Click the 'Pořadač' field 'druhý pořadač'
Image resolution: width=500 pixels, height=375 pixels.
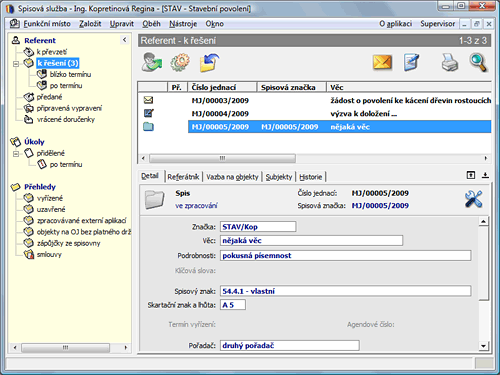pyautogui.click(x=290, y=345)
